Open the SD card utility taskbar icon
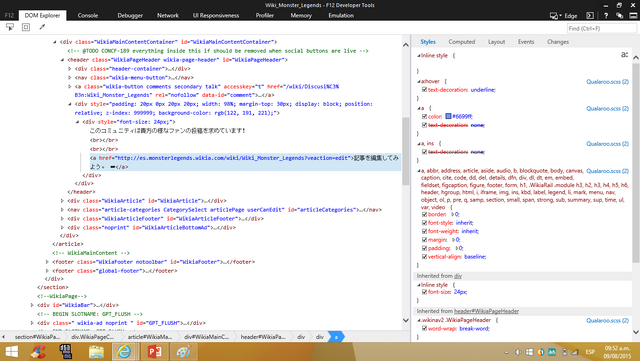This screenshot has height=361, width=640. (66, 351)
